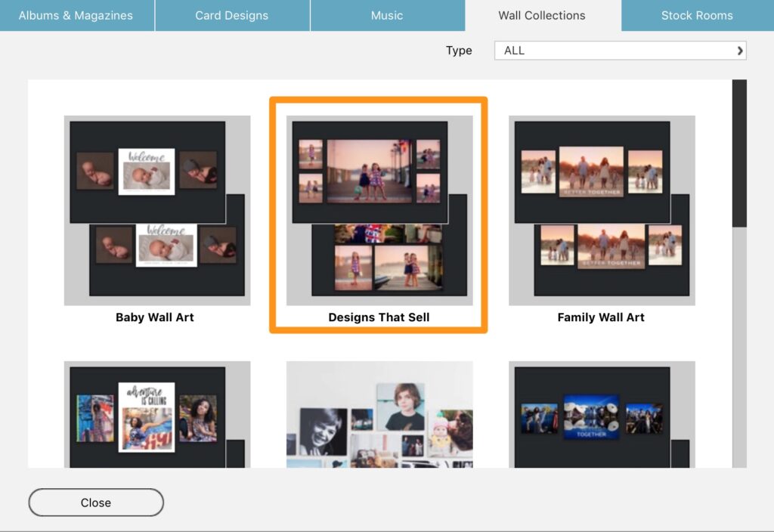The height and width of the screenshot is (532, 774).
Task: Close the design library dialog with Close button
Action: (96, 503)
